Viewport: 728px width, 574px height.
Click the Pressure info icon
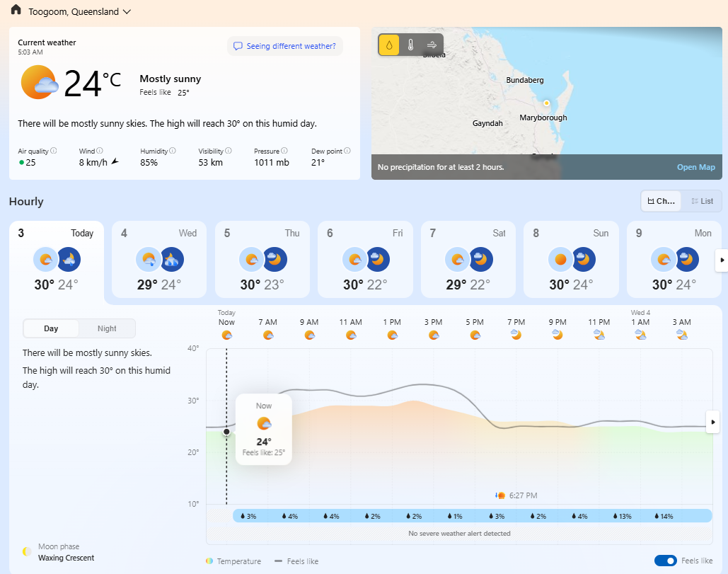click(285, 151)
